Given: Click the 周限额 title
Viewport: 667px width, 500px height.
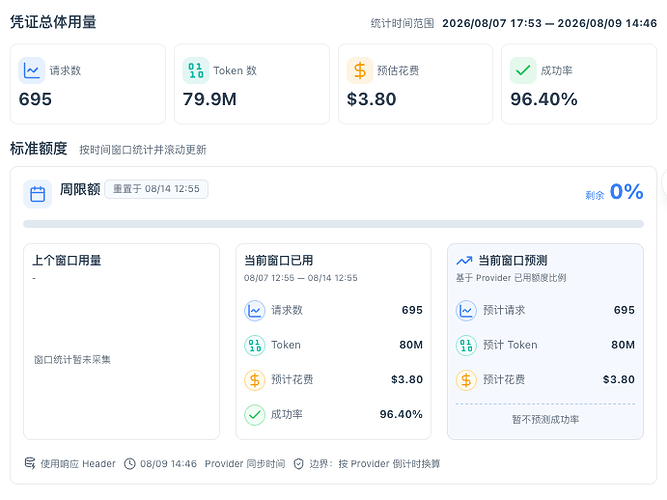Looking at the screenshot, I should (80, 189).
